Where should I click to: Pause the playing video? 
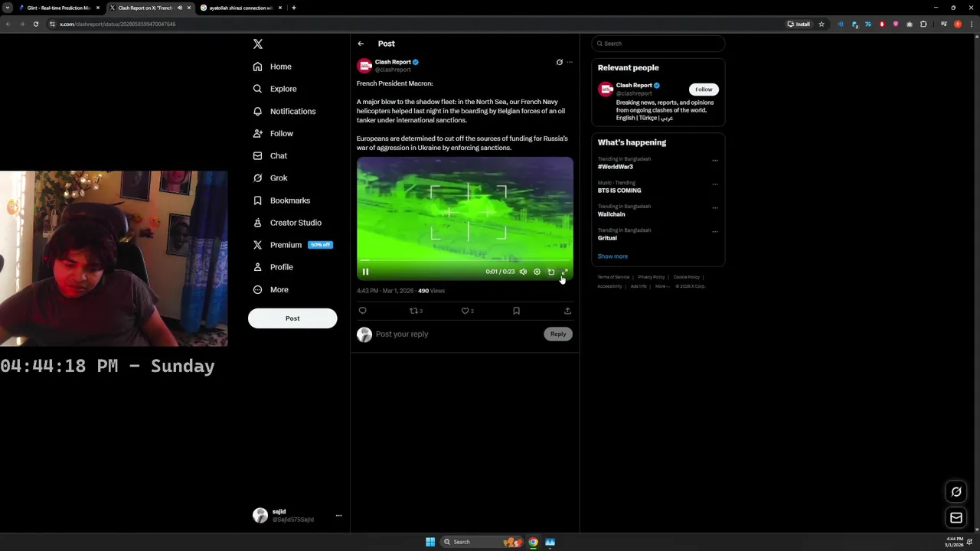coord(365,272)
